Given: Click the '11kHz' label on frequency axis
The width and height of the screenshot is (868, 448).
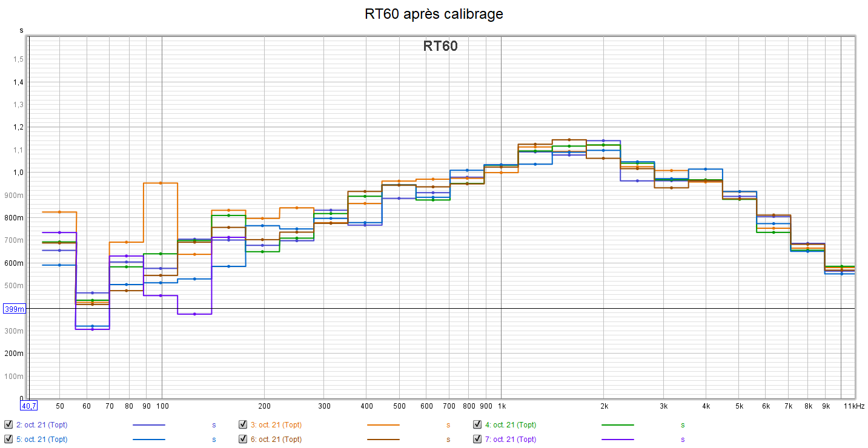Looking at the screenshot, I should pyautogui.click(x=852, y=406).
